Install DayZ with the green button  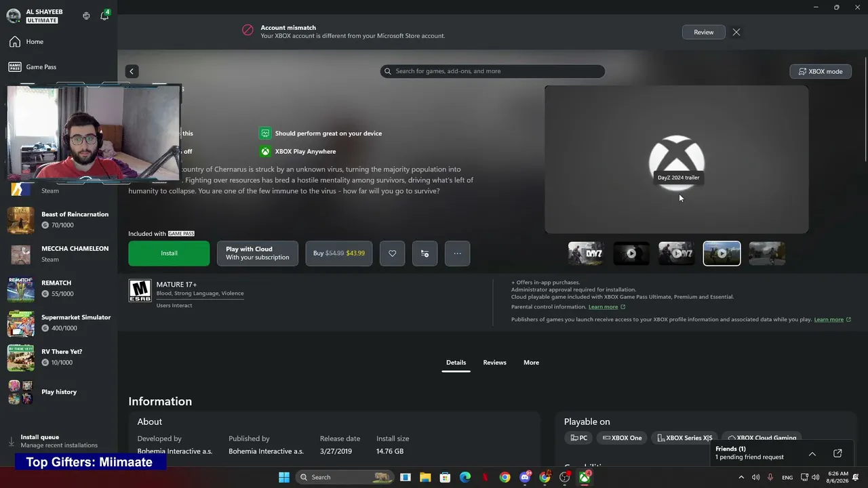pos(169,253)
